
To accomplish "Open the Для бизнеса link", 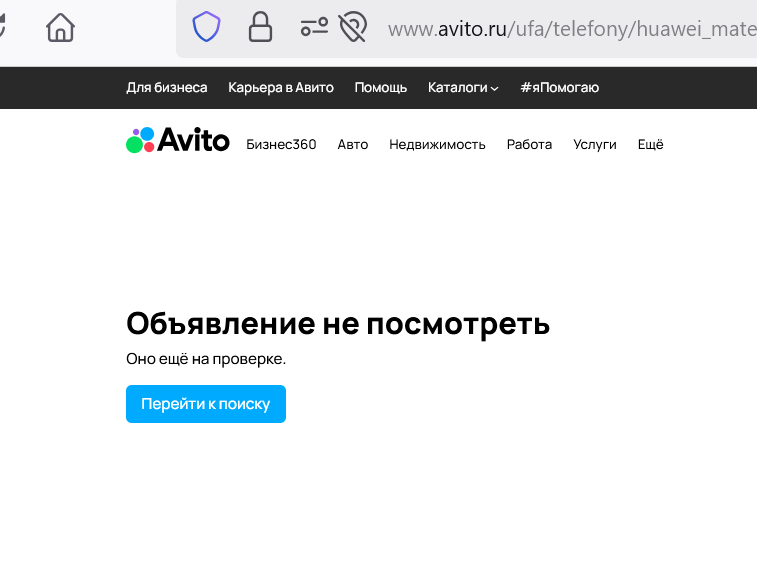I will pos(167,87).
